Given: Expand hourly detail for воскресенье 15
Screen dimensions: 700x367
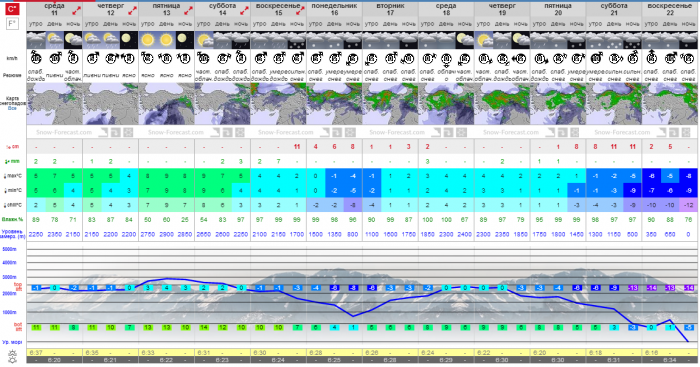Looking at the screenshot, I should [300, 10].
